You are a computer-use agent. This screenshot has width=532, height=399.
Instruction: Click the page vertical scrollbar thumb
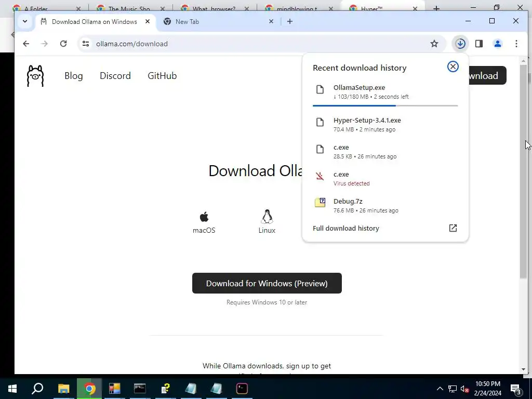(523, 171)
